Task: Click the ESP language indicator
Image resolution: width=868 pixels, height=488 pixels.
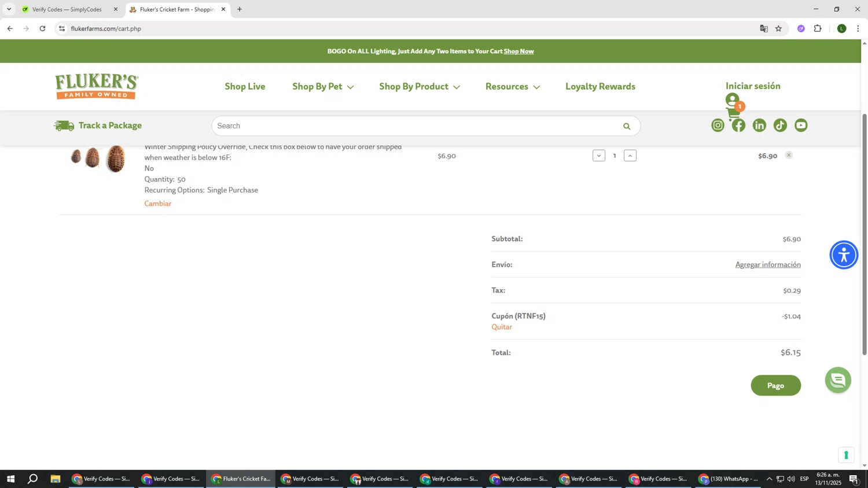Action: (x=804, y=479)
